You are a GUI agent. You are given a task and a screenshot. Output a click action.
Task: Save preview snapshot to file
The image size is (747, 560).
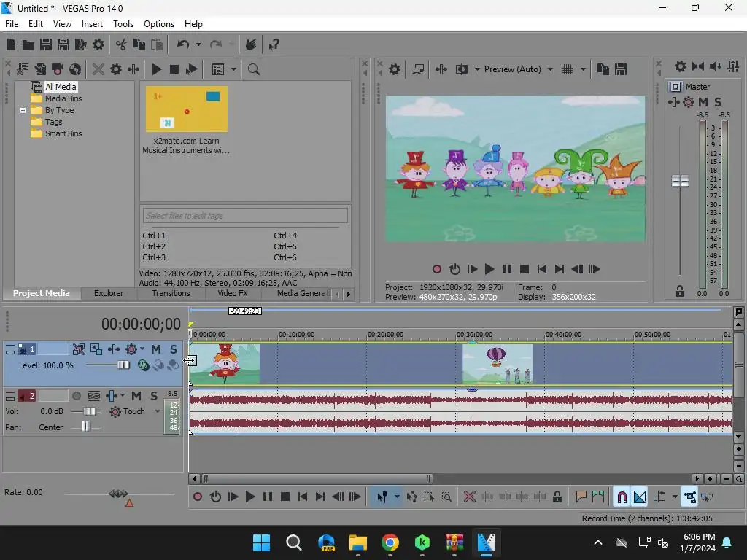click(x=621, y=69)
